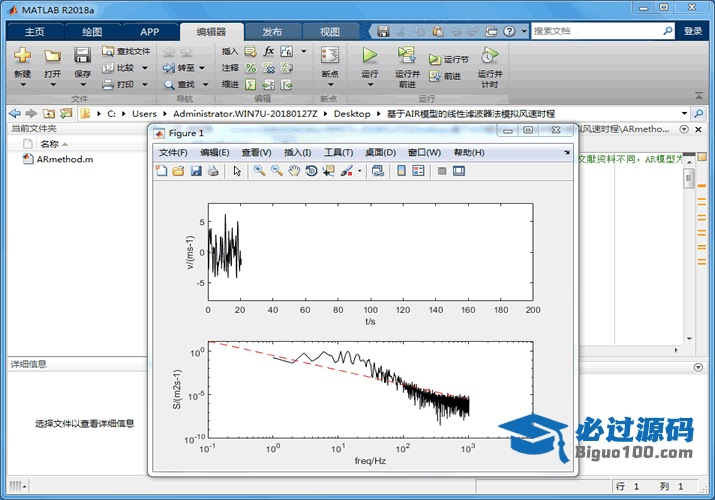
Task: Click the Breakpoints (断点) icon
Action: (x=330, y=56)
